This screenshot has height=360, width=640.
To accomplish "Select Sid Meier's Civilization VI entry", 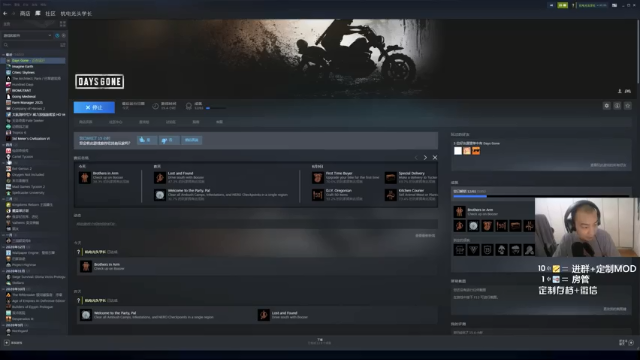I will tap(31, 139).
